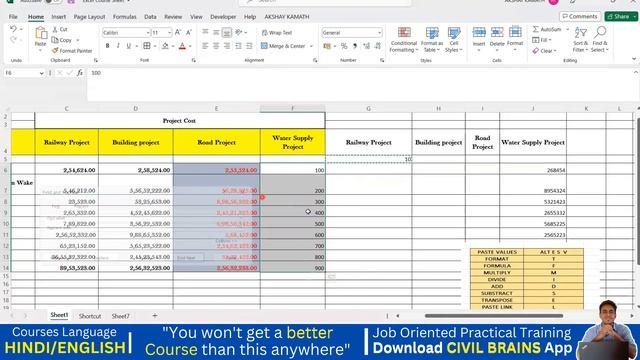Switch to the Page Layout tab
This screenshot has height=360, width=640.
tap(89, 17)
